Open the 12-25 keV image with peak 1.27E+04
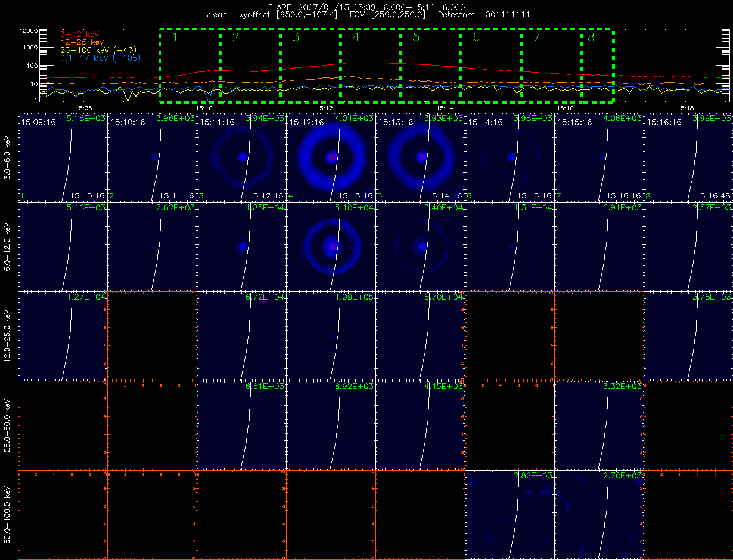The width and height of the screenshot is (733, 560). pos(63,335)
